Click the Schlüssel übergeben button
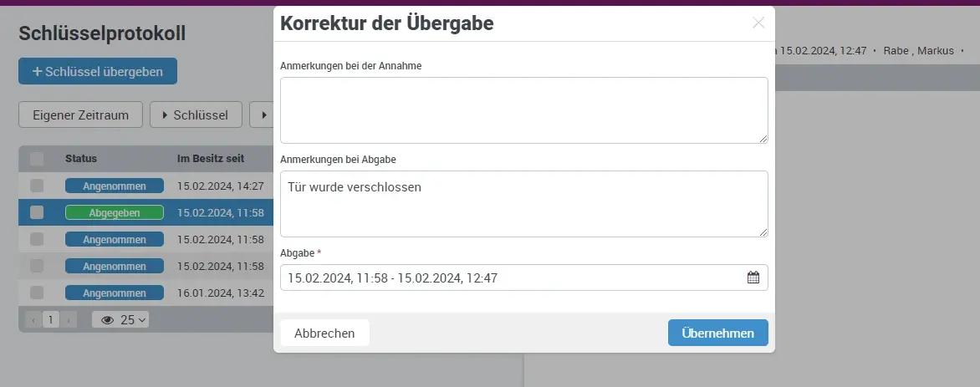 click(x=98, y=71)
